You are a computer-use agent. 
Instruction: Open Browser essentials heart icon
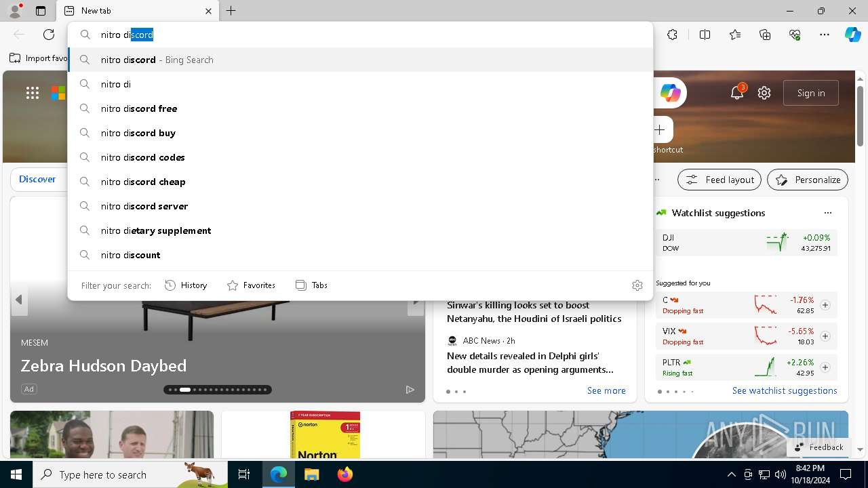[795, 35]
